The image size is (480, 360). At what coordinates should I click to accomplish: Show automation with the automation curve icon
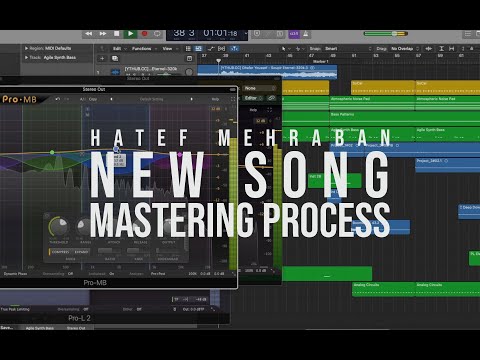click(211, 49)
